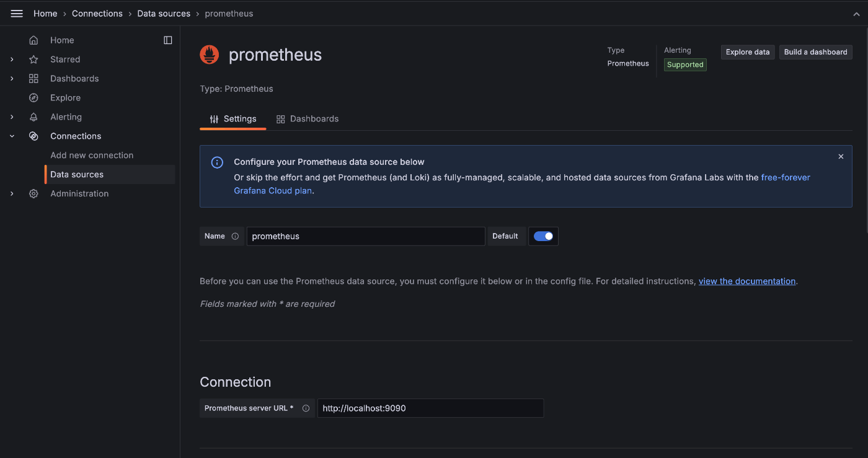Switch to the Dashboards tab
Image resolution: width=868 pixels, height=458 pixels.
pyautogui.click(x=308, y=118)
